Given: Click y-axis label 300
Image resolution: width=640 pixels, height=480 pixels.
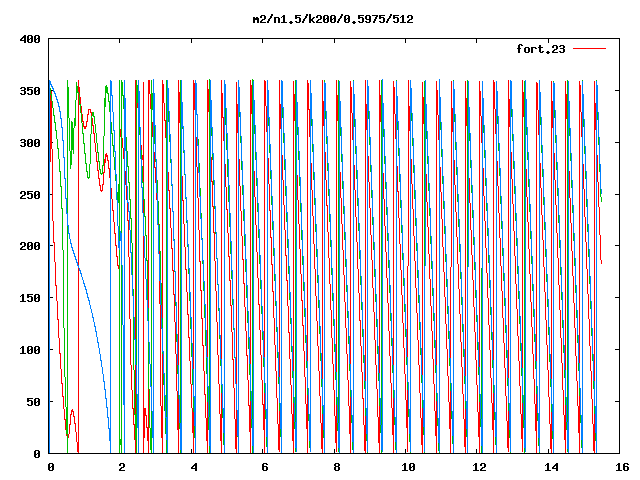Looking at the screenshot, I should click(30, 143).
